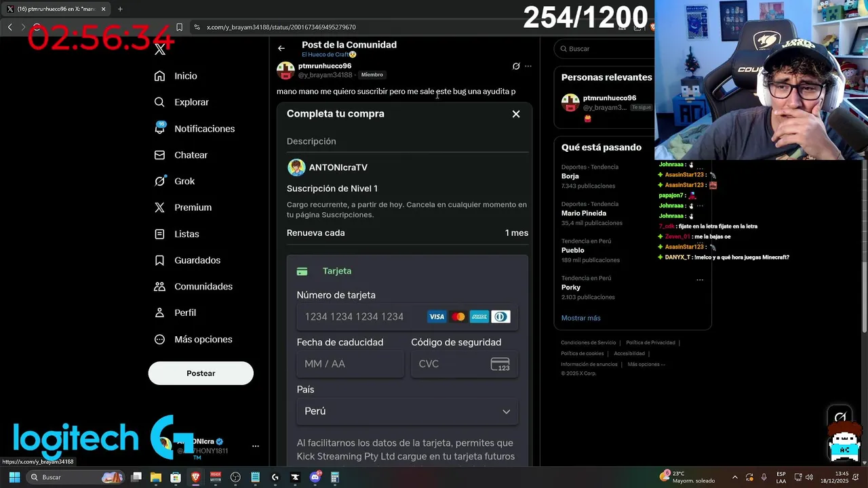Expand the País dropdown showing Perú
868x488 pixels.
(x=408, y=411)
